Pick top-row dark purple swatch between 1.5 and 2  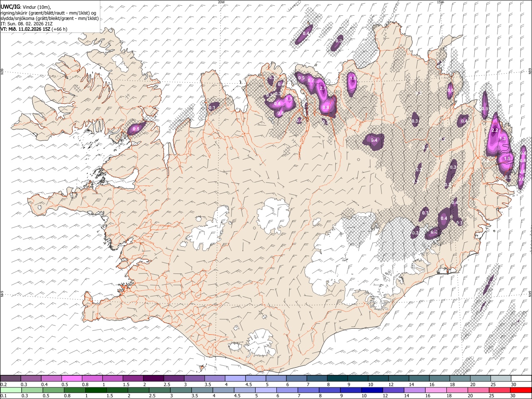pyautogui.click(x=133, y=378)
